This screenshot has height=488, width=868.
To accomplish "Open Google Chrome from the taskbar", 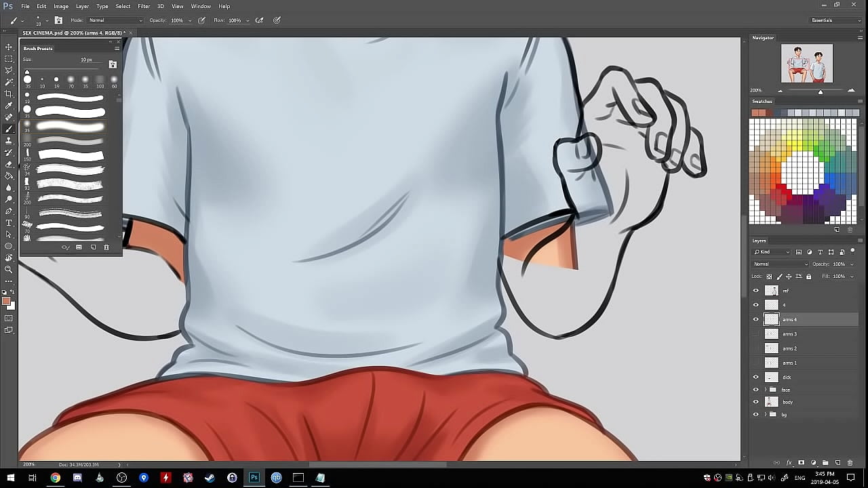I will (55, 478).
